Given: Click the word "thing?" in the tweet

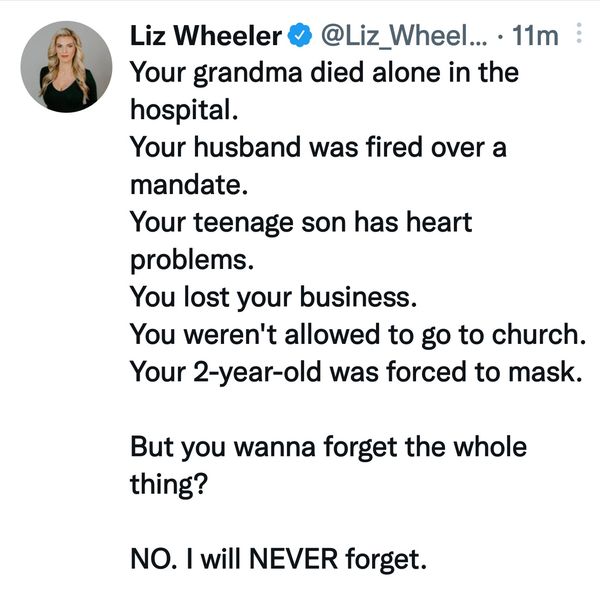Looking at the screenshot, I should coord(169,484).
